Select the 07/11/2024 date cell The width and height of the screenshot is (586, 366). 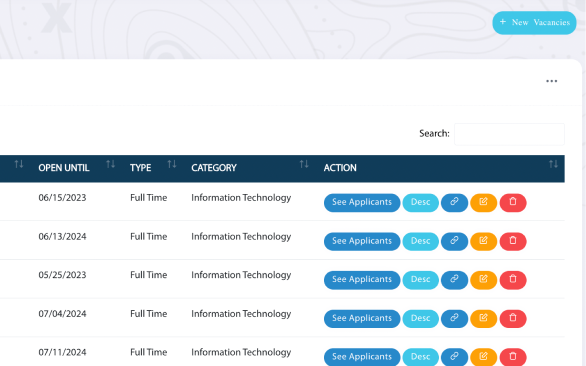click(62, 352)
